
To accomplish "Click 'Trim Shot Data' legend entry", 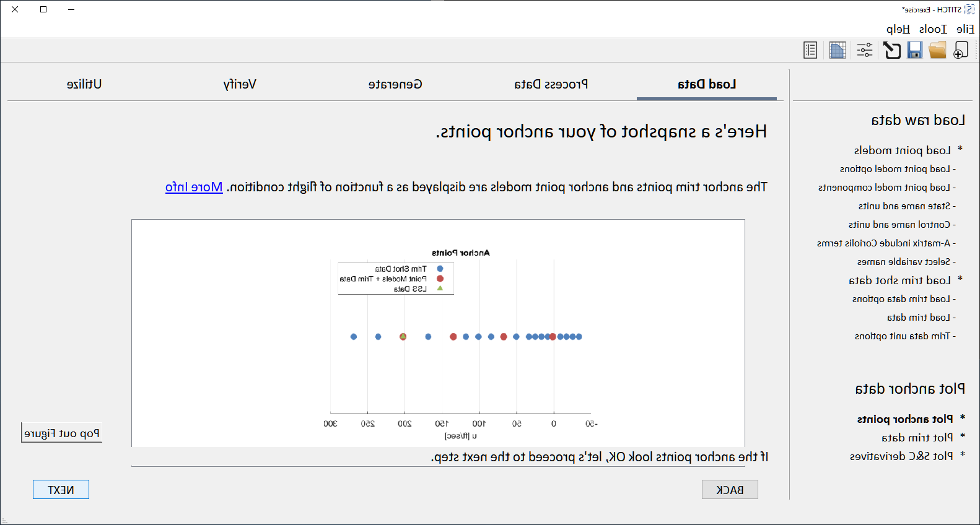I will (x=401, y=269).
